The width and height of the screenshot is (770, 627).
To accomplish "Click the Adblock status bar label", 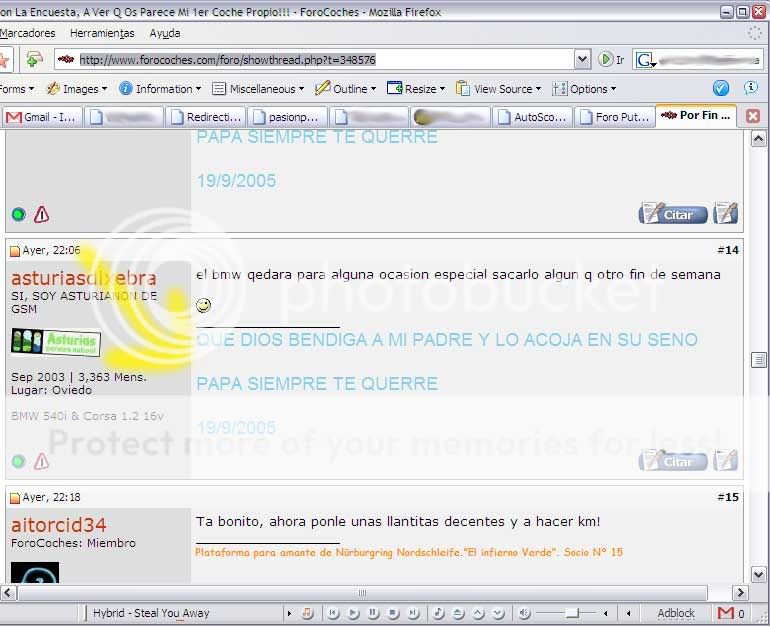I will tap(676, 613).
